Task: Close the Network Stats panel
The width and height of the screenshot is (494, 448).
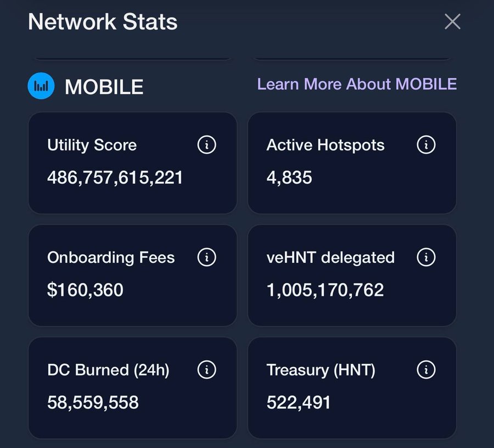Action: click(452, 21)
